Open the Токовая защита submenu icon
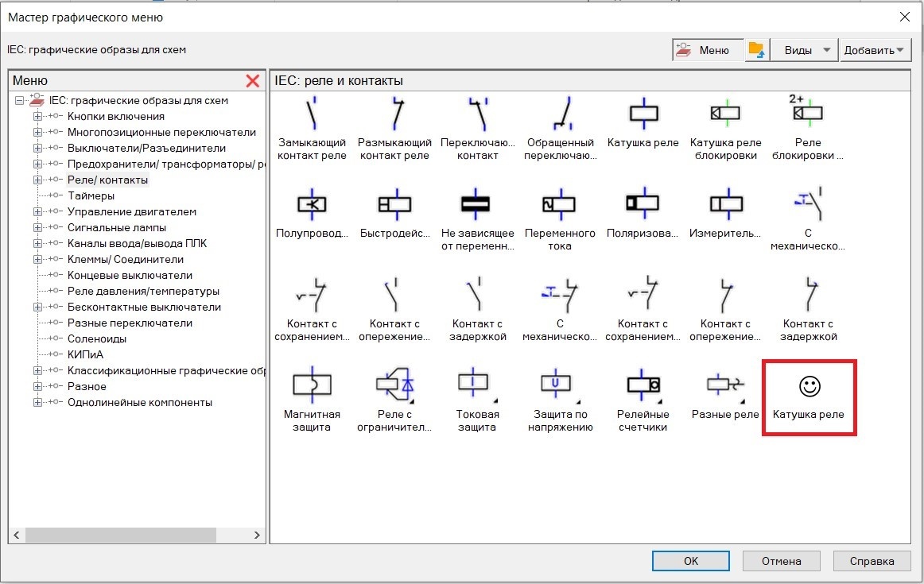 coord(476,384)
